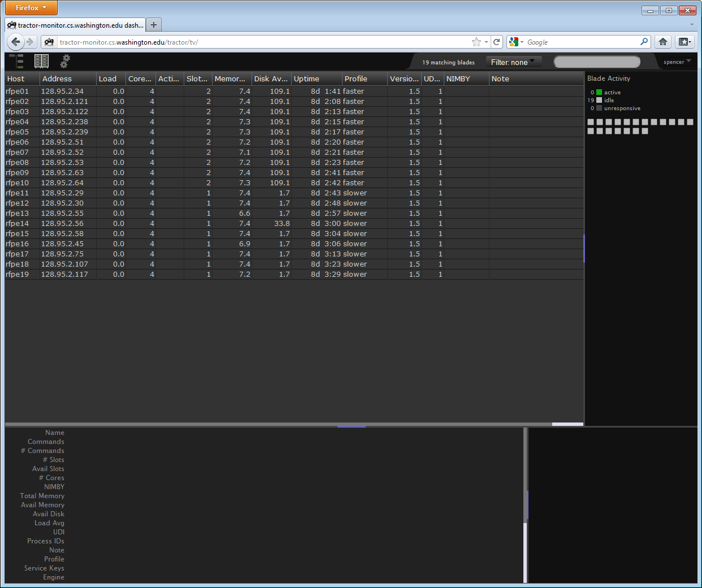Open the Filter: none dropdown
The image size is (702, 588).
coord(513,62)
